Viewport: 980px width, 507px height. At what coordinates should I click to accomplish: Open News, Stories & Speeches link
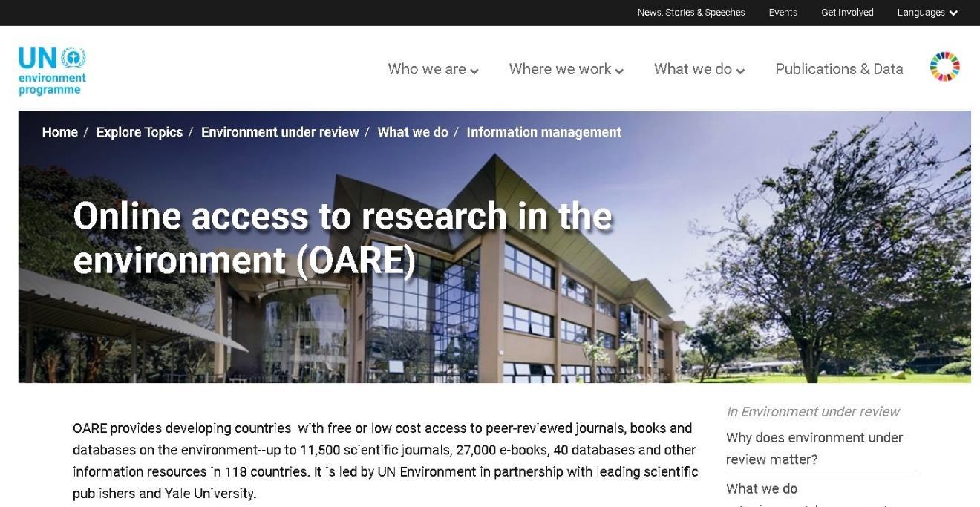point(690,13)
